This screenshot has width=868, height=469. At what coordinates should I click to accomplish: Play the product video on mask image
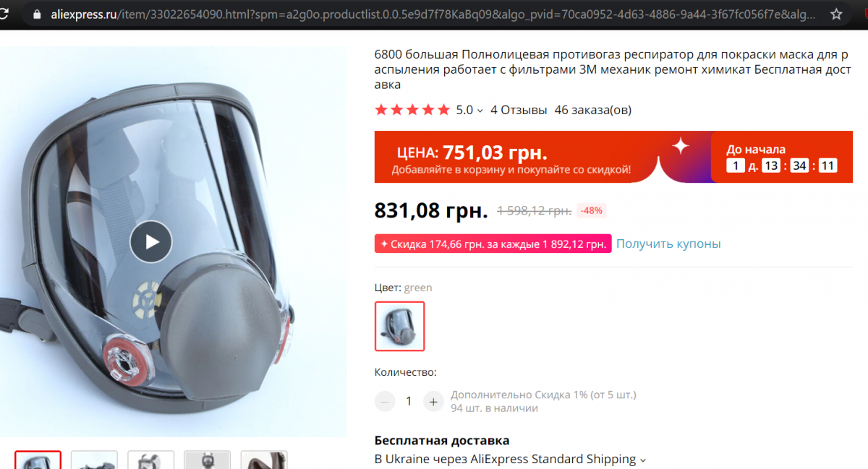pyautogui.click(x=151, y=241)
